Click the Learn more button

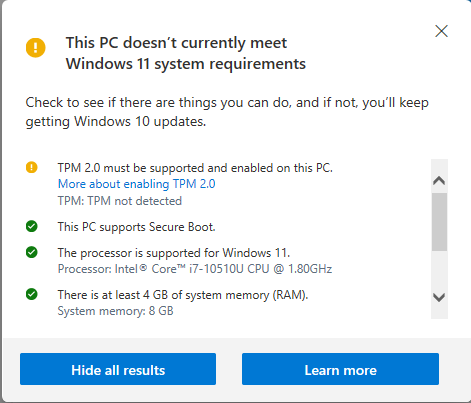pos(340,369)
